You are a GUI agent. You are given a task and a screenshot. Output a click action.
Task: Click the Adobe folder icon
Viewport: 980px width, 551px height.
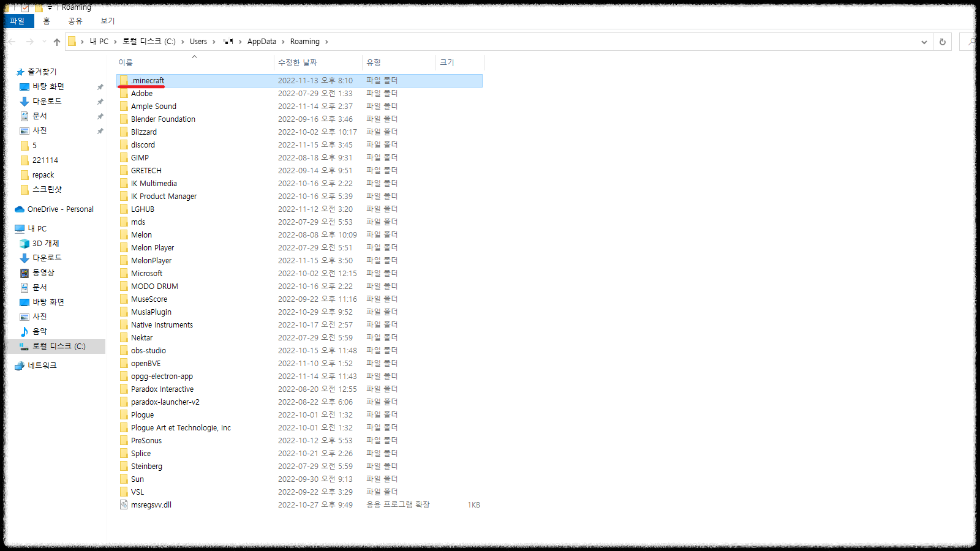pos(124,93)
